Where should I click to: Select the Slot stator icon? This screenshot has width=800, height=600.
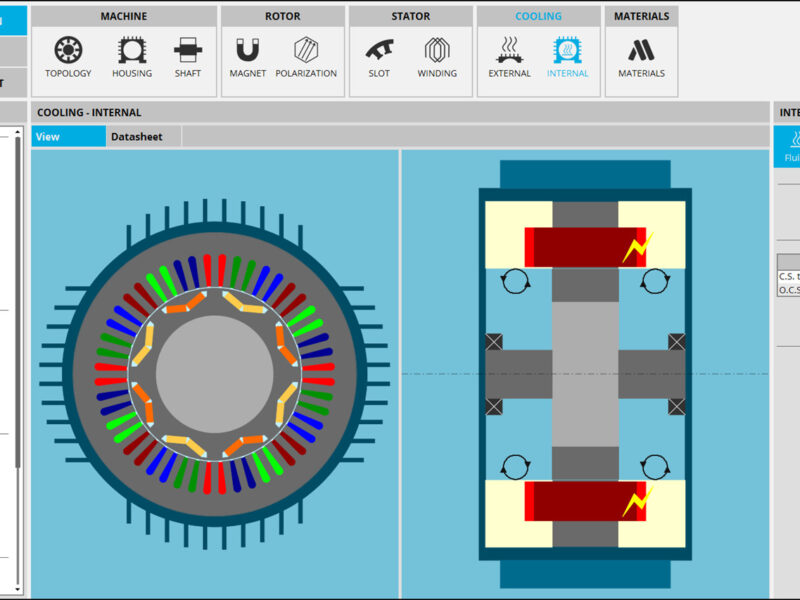[379, 57]
